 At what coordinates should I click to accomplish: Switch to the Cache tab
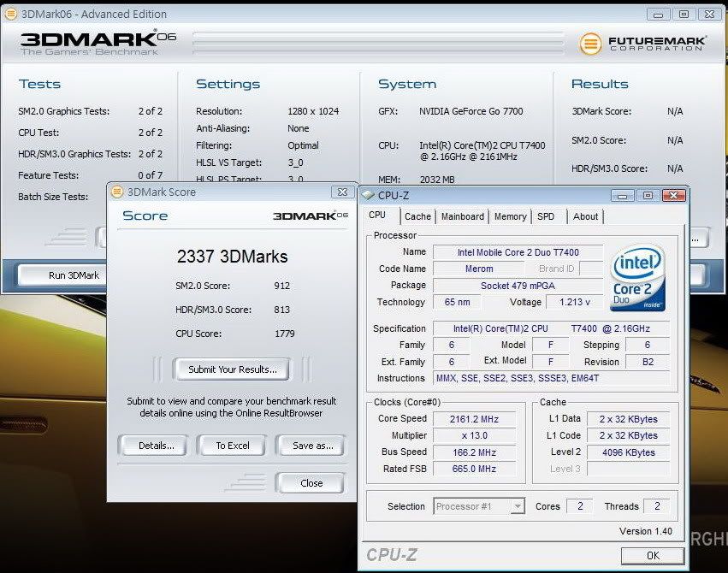pos(417,216)
